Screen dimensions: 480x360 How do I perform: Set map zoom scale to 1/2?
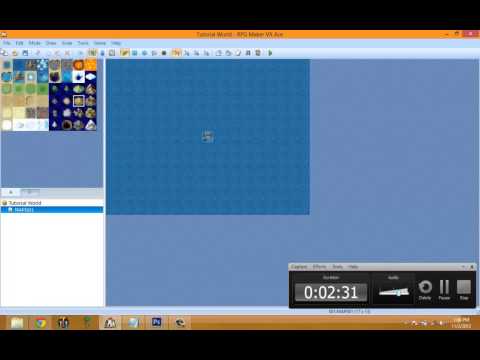coord(186,53)
